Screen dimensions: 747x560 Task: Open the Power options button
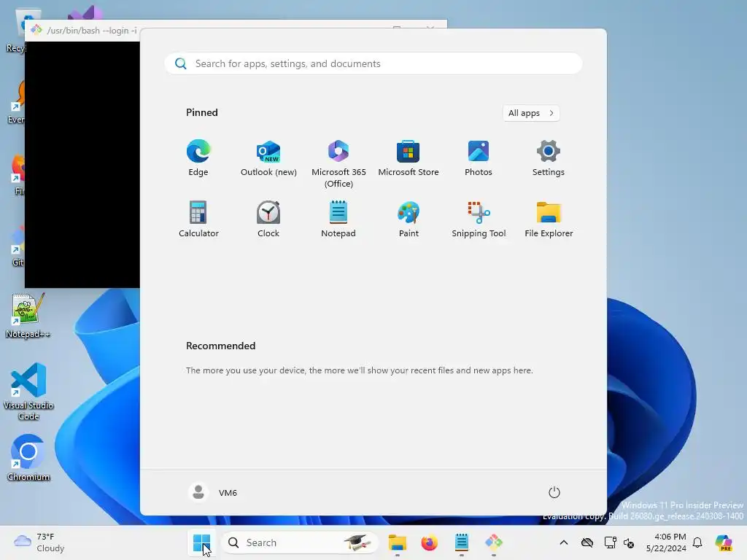pos(554,492)
